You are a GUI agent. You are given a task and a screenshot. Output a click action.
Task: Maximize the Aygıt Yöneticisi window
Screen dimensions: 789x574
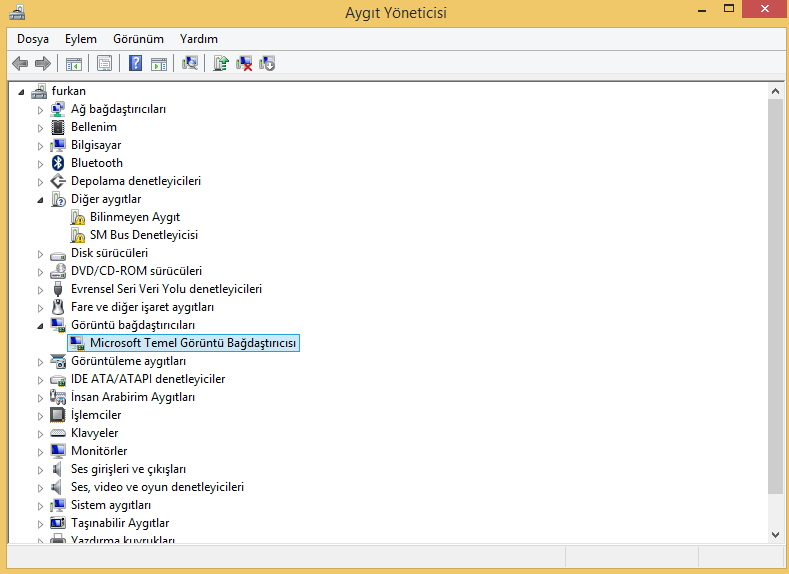(x=729, y=9)
